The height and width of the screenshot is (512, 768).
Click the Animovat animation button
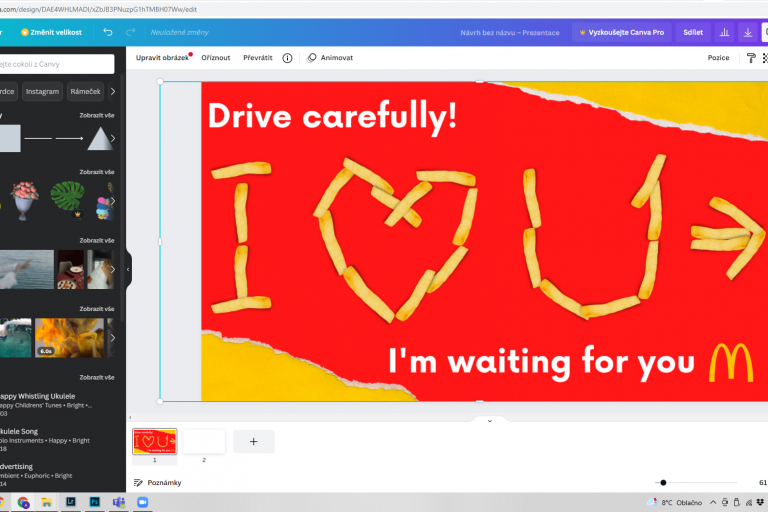pyautogui.click(x=330, y=58)
